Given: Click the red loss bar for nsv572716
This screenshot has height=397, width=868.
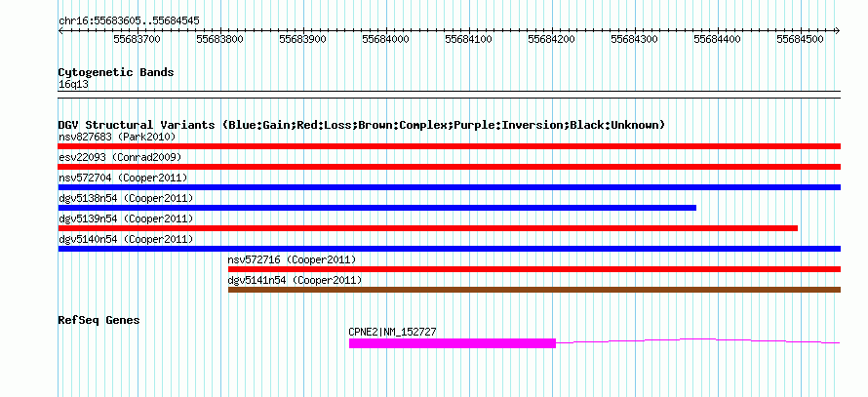Looking at the screenshot, I should coord(534,269).
